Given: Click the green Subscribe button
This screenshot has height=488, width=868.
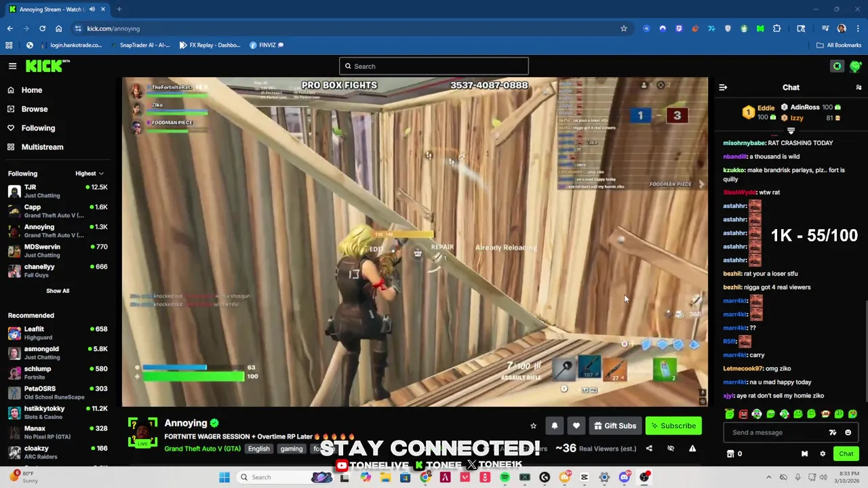Looking at the screenshot, I should (673, 426).
